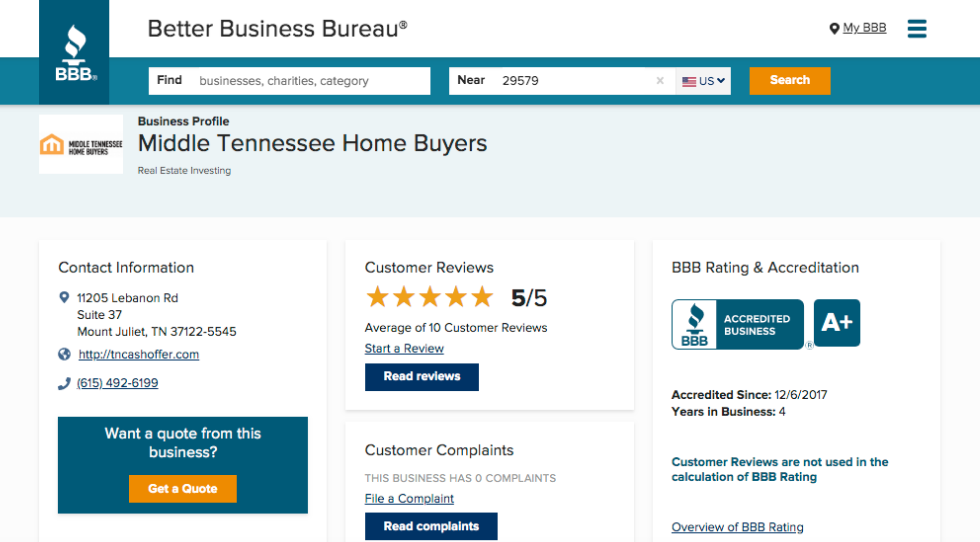Viewport: 980px width, 542px height.
Task: Call (615) 492-6199 link
Action: coord(118,383)
